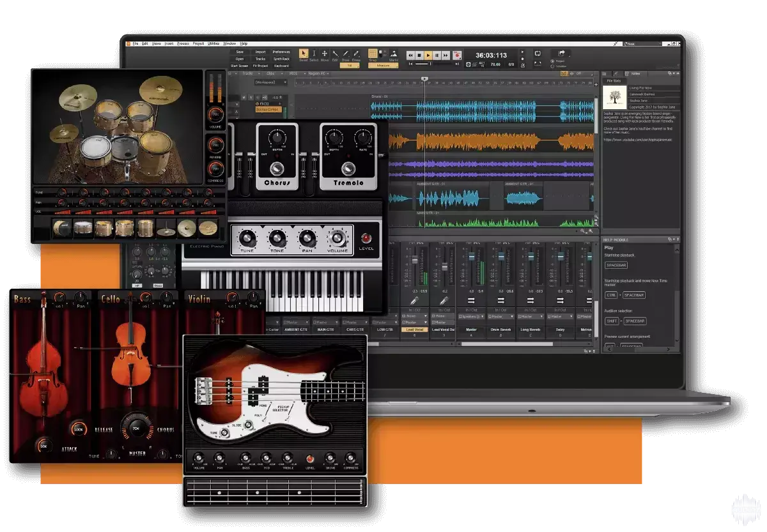Screen dimensions: 767x532
Task: Solo the top track with S button
Action: coord(250,97)
